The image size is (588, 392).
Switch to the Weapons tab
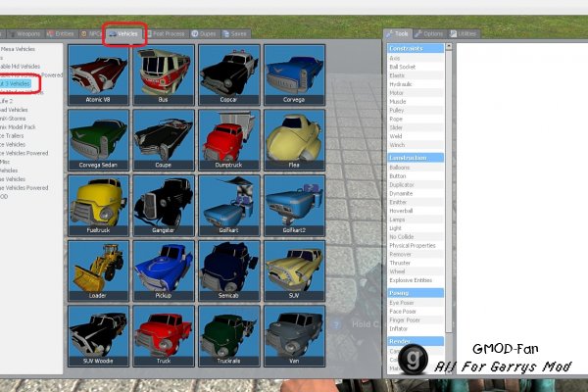24,33
